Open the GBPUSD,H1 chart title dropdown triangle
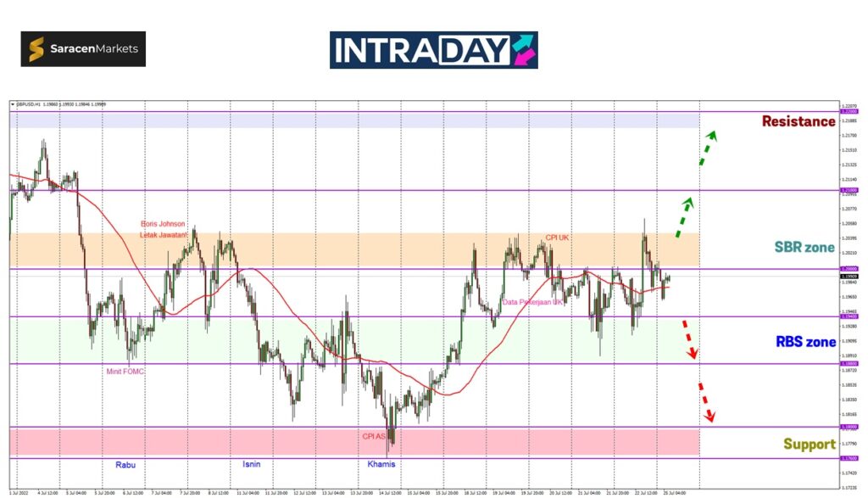This screenshot has height=498, width=868. pyautogui.click(x=13, y=104)
